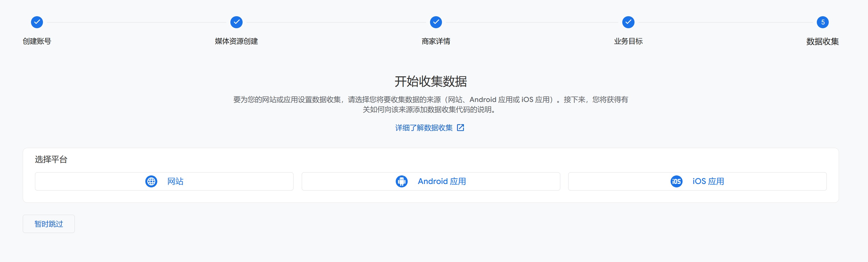Screen dimensions: 868x262
Task: Click the 创建账号 step checkmark icon
Action: (37, 22)
